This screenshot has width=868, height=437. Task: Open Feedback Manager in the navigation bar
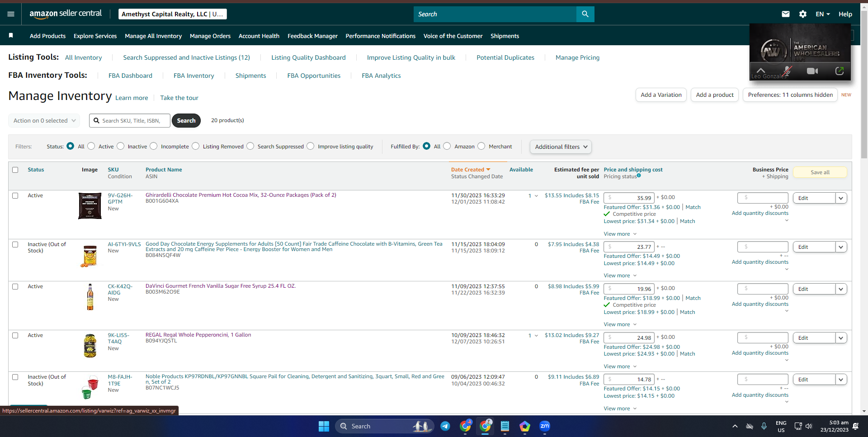tap(312, 36)
